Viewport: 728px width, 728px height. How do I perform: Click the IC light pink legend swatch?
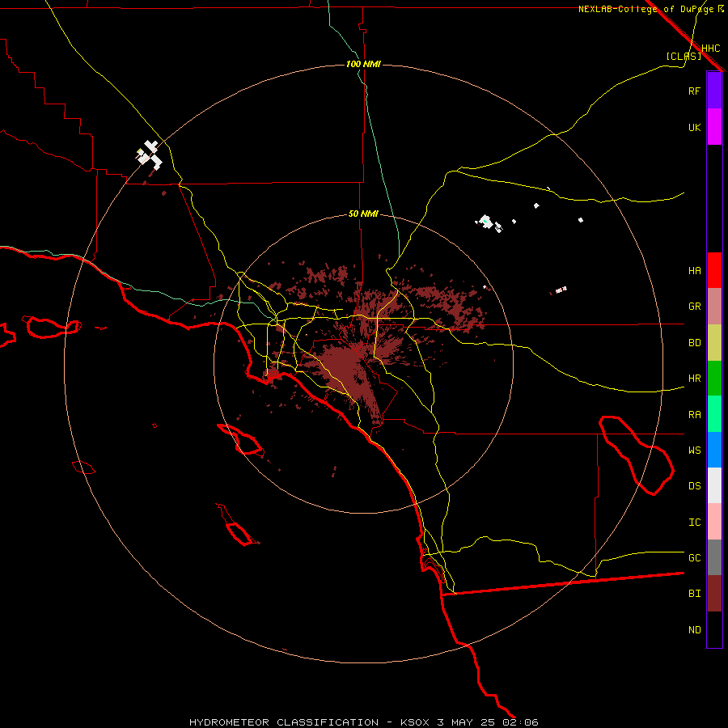(714, 522)
